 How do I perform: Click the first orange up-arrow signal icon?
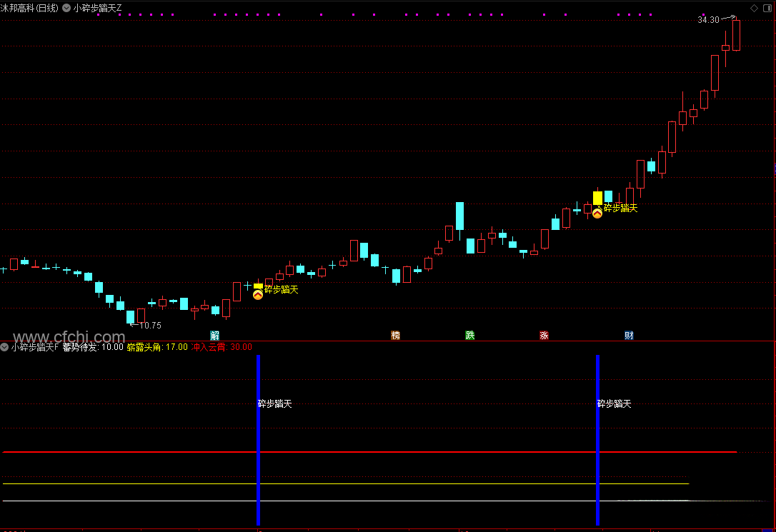(258, 295)
